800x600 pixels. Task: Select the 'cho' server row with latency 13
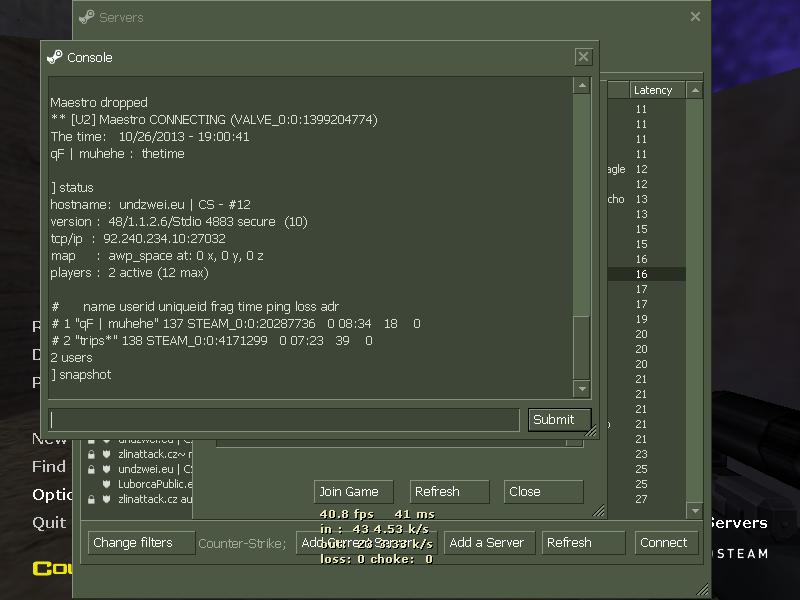[x=647, y=199]
